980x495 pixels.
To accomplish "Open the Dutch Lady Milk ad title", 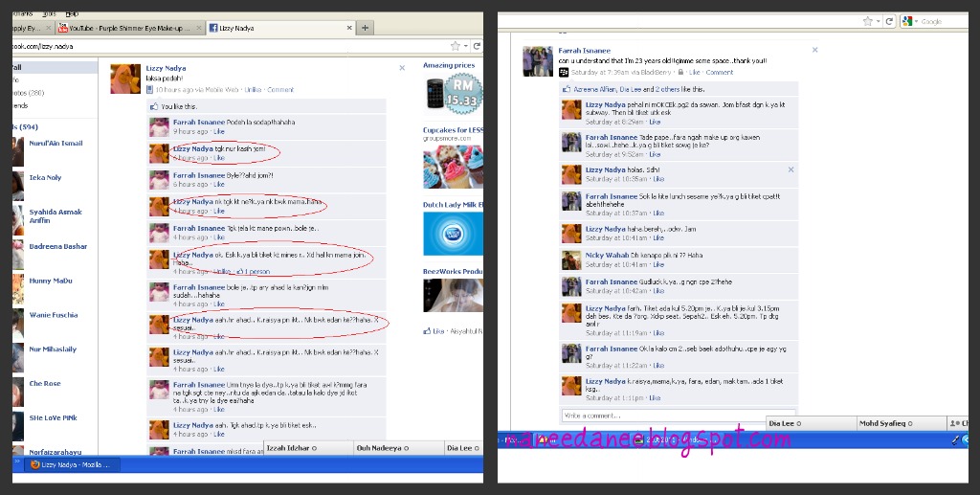I will [453, 204].
